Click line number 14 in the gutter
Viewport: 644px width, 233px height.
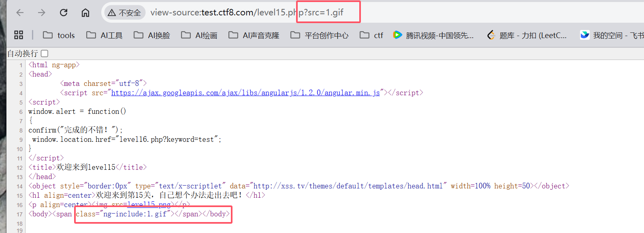click(x=19, y=186)
